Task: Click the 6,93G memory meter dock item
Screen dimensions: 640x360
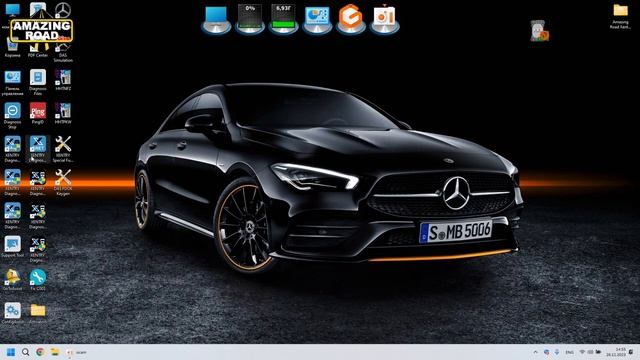Action: (283, 20)
